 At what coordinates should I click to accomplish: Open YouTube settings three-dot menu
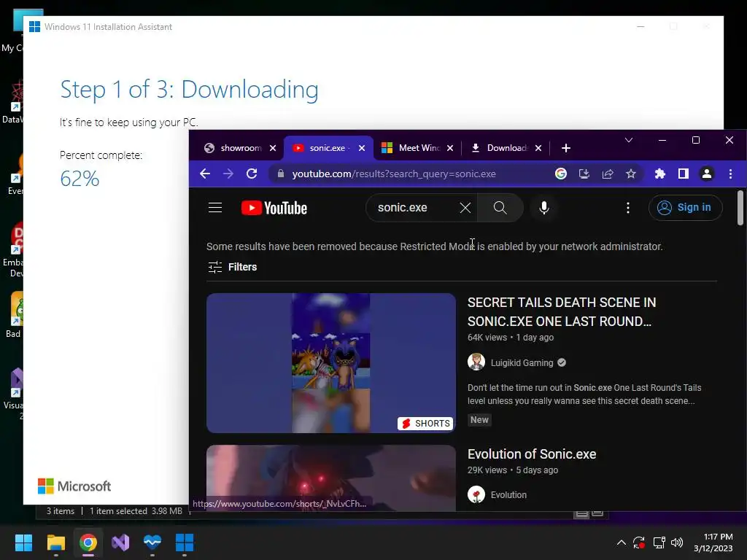click(x=628, y=208)
